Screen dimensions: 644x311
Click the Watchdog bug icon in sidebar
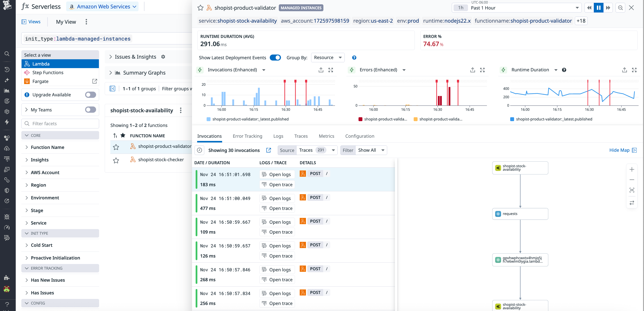pyautogui.click(x=7, y=217)
